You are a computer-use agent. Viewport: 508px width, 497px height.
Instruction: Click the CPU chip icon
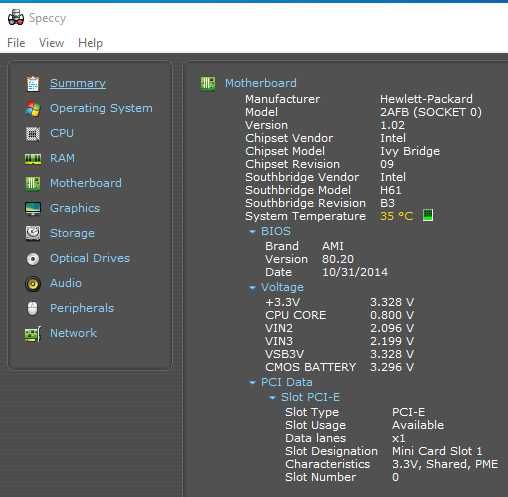point(33,134)
